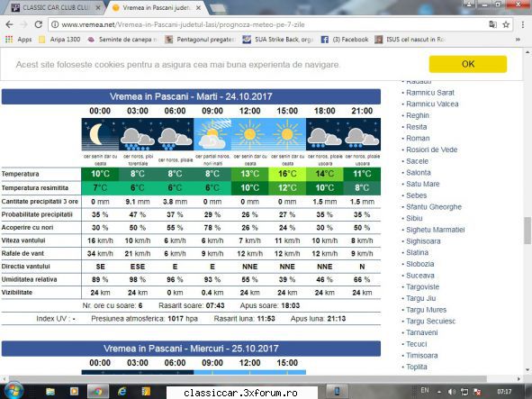Click the 12:00 sunny weather thumbnail
This screenshot has height=399, width=532.
click(249, 134)
